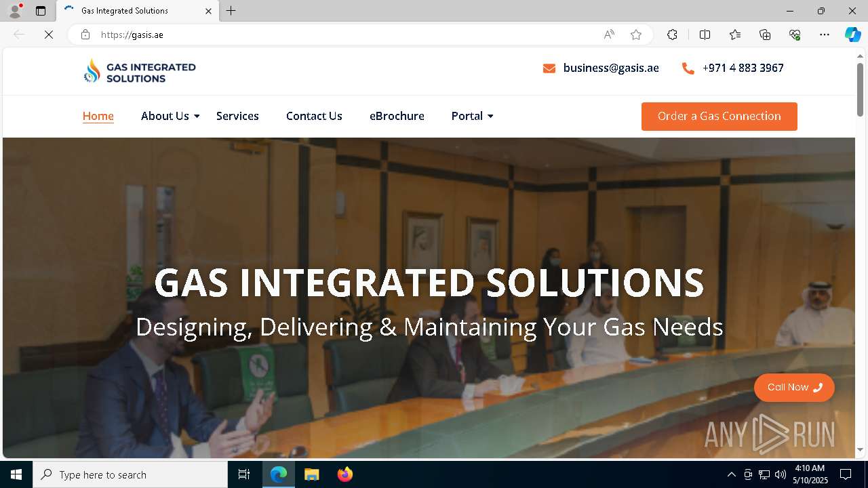
Task: Click the orange phone icon
Action: (688, 68)
